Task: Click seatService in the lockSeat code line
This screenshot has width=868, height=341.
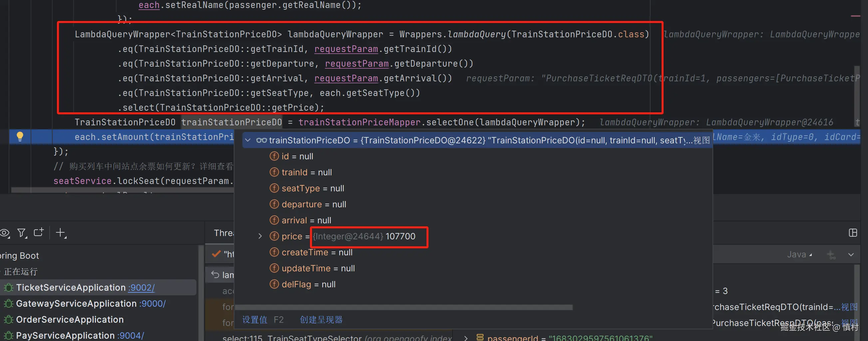Action: tap(82, 181)
